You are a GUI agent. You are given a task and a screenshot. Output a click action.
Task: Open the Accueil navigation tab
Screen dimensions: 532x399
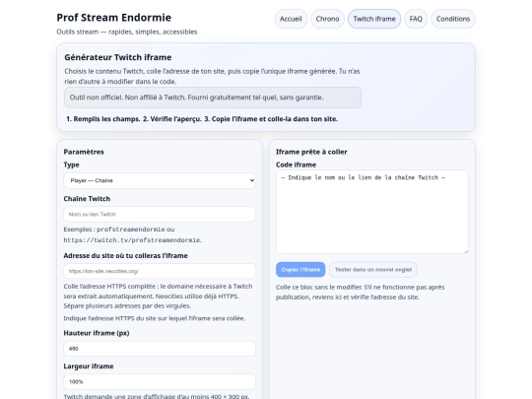(291, 19)
